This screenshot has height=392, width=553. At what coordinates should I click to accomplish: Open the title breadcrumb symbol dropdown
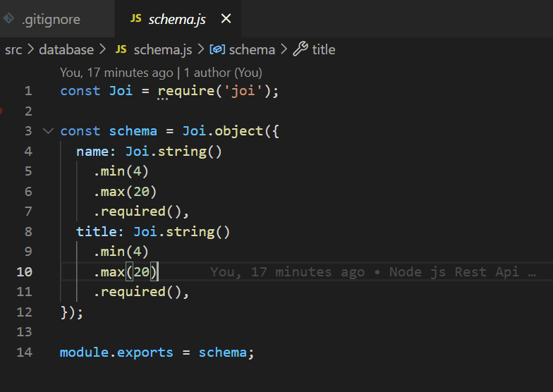click(x=323, y=49)
